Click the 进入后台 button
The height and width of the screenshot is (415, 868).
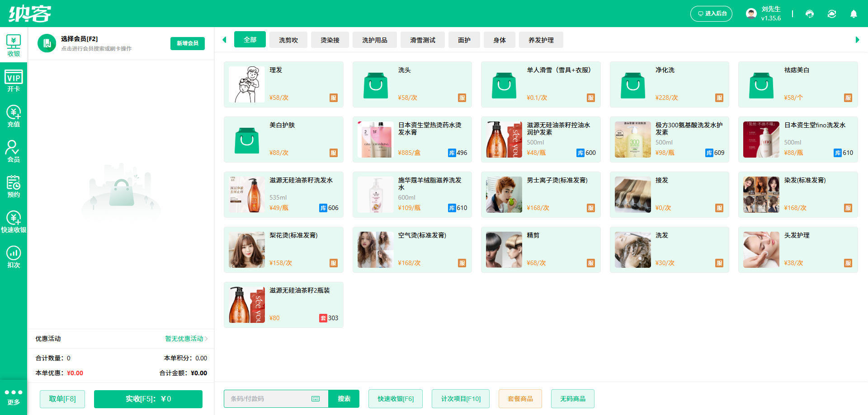click(x=711, y=14)
